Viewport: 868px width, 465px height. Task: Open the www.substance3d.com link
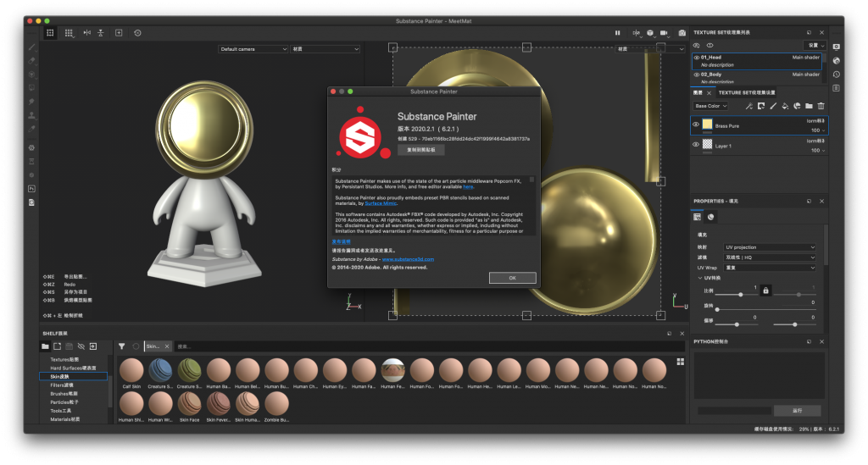tap(408, 259)
